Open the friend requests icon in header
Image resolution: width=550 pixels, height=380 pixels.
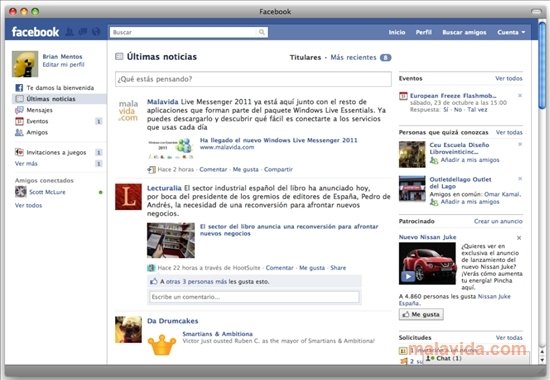pos(70,32)
